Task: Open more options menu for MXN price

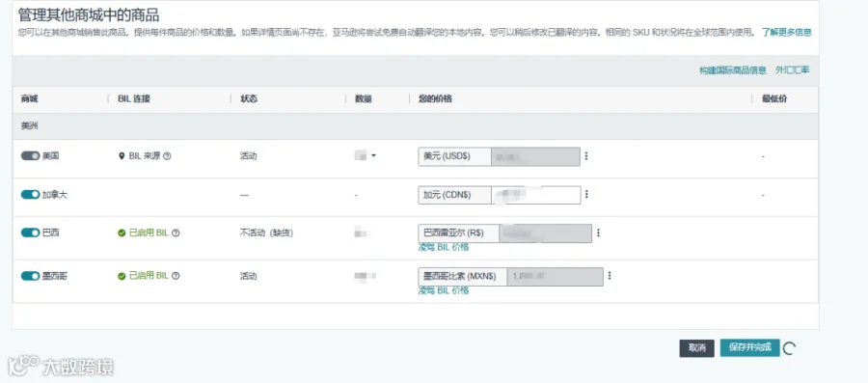Action: pos(610,276)
